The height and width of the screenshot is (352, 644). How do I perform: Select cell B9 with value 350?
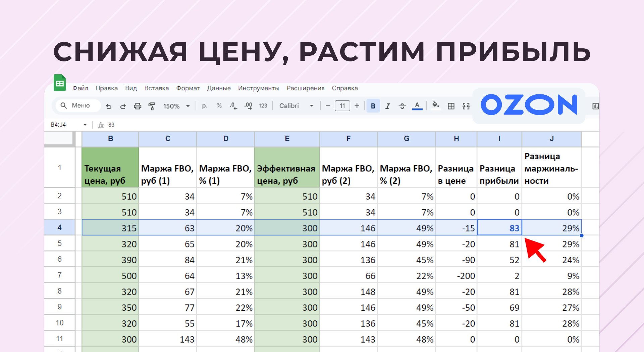pos(110,307)
